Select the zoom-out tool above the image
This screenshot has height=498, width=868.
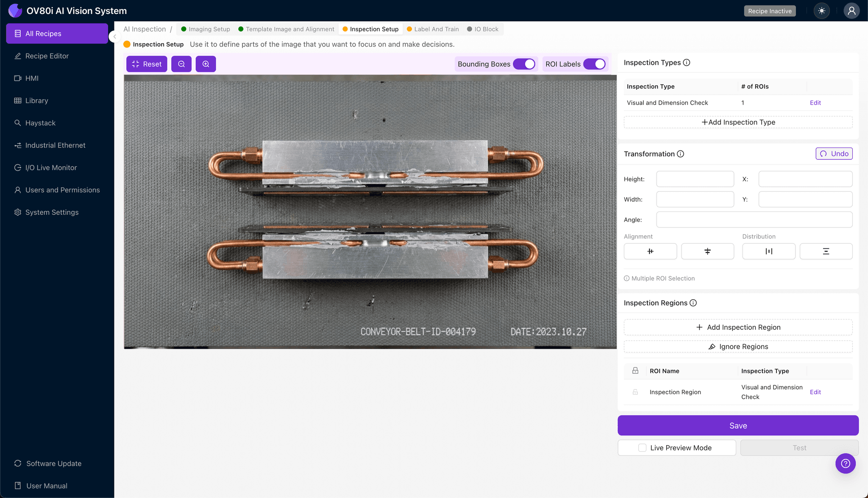(181, 64)
